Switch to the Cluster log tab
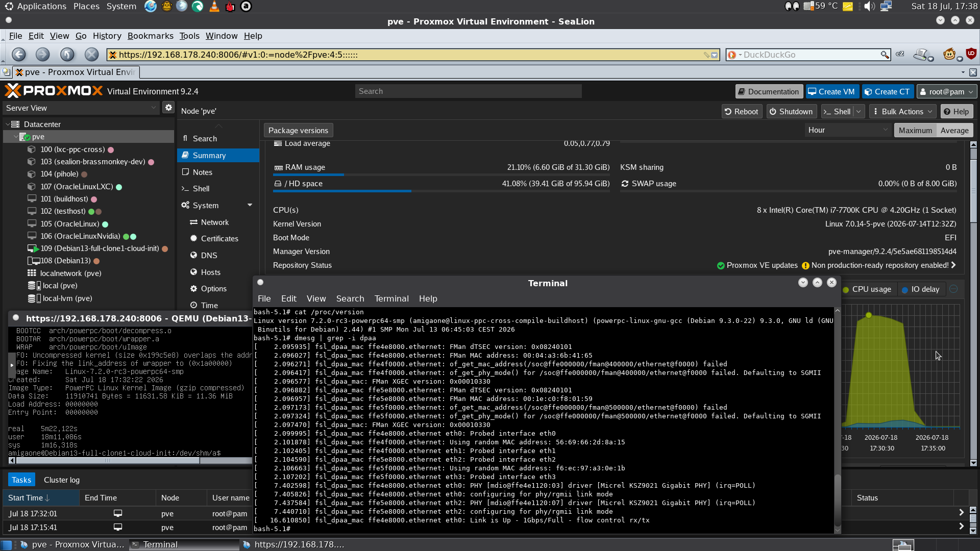 pyautogui.click(x=62, y=480)
